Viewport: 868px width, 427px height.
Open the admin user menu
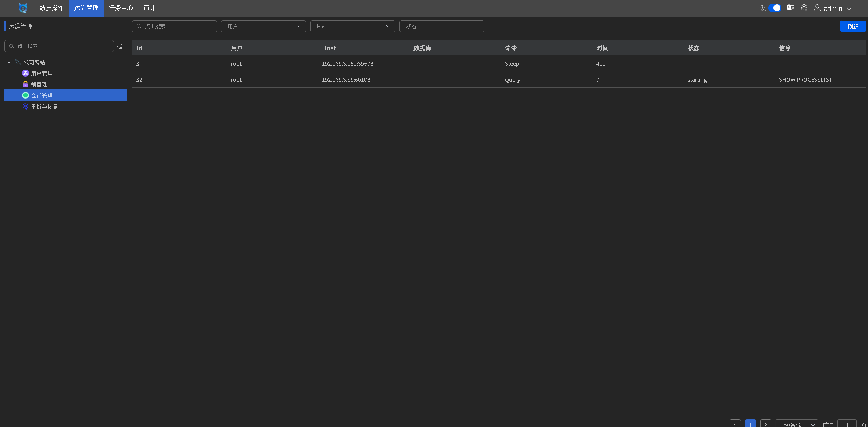[x=833, y=9]
